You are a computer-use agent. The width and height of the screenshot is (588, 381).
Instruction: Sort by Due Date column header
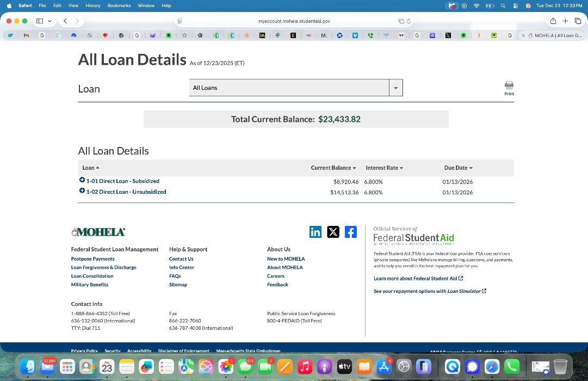458,168
